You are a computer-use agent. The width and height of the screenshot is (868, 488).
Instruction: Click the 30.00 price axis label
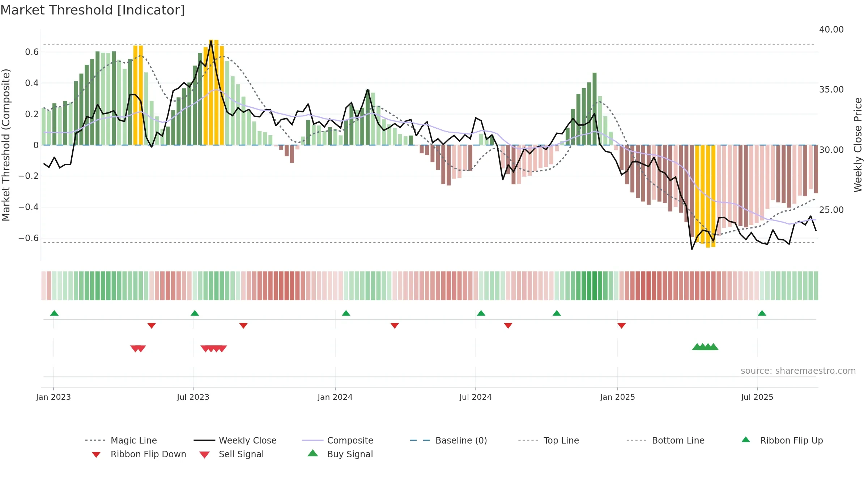(x=831, y=150)
